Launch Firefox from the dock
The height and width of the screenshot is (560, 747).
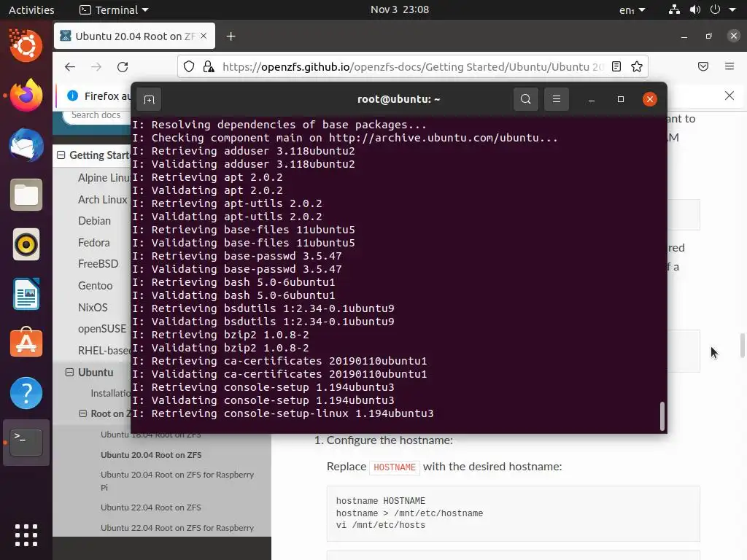26,96
